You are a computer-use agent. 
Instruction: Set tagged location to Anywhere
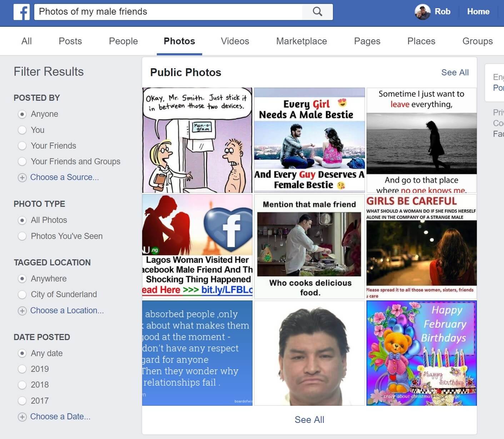[x=22, y=279]
